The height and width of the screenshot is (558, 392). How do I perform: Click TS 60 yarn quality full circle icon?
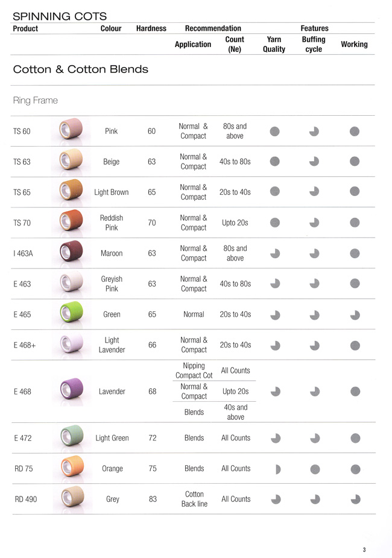(274, 132)
